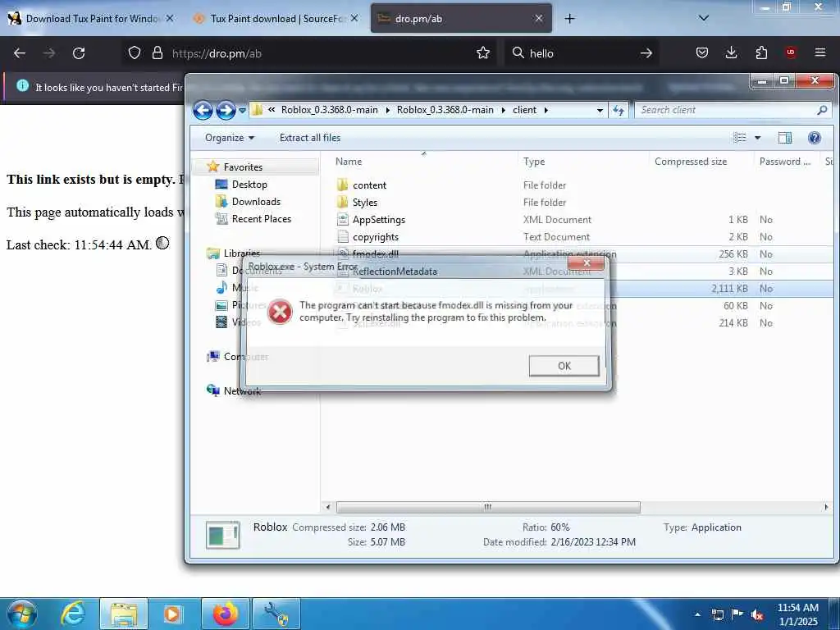This screenshot has height=630, width=840.
Task: Open the Firefox downloads panel
Action: tap(731, 53)
